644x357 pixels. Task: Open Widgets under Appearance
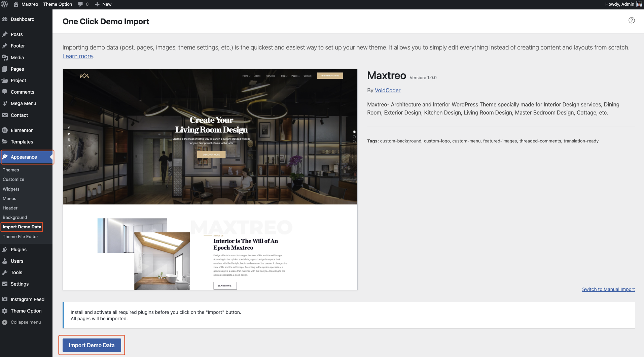[x=11, y=189]
